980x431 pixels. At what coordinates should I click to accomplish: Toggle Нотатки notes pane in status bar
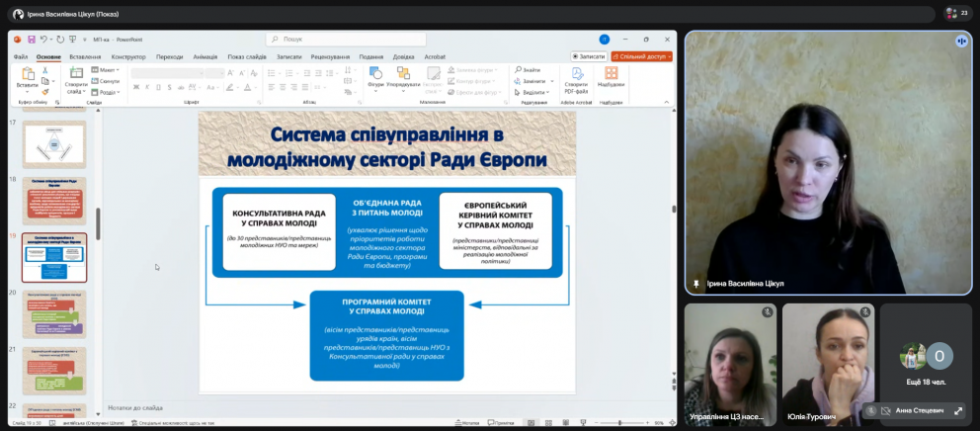(x=466, y=422)
